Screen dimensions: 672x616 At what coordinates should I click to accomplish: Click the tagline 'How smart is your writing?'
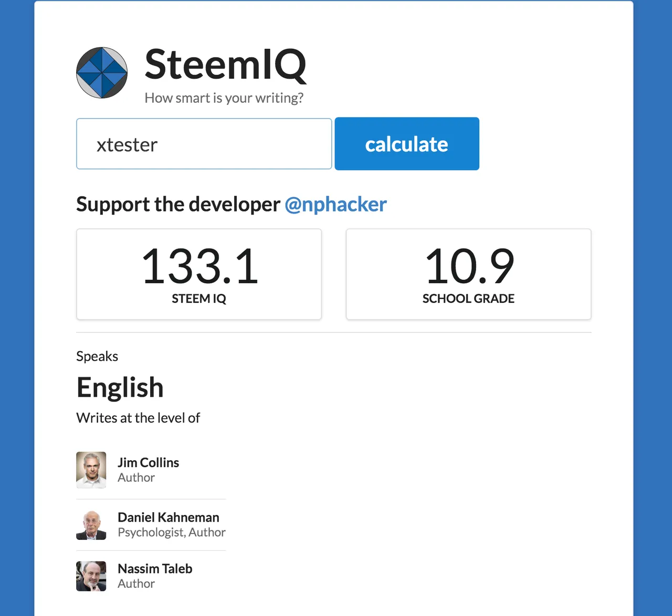[224, 98]
